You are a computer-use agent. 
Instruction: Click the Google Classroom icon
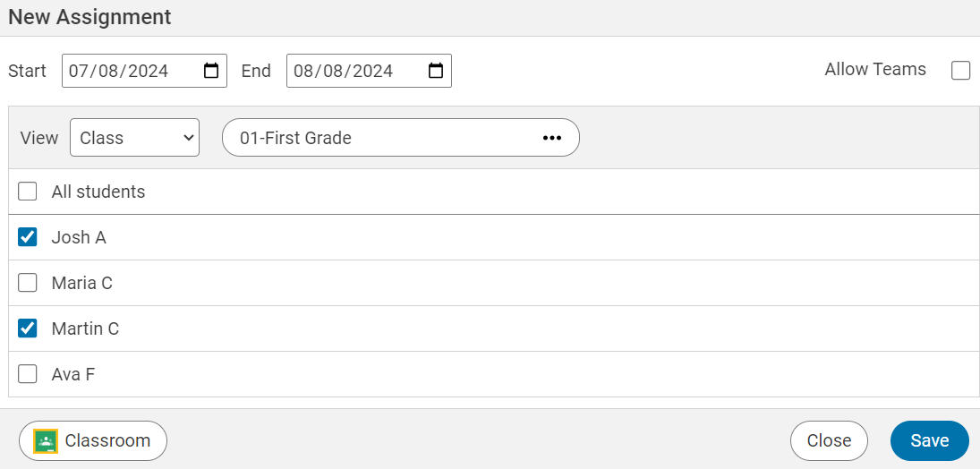[46, 441]
